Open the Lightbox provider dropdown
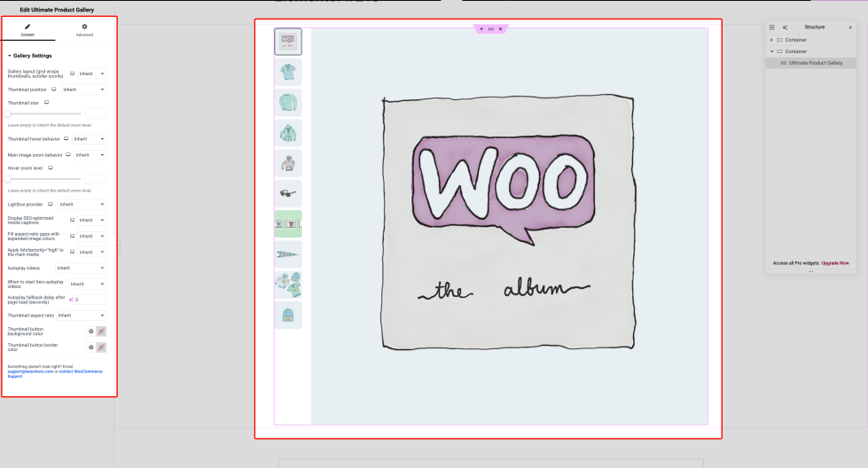The width and height of the screenshot is (868, 468). tap(84, 204)
